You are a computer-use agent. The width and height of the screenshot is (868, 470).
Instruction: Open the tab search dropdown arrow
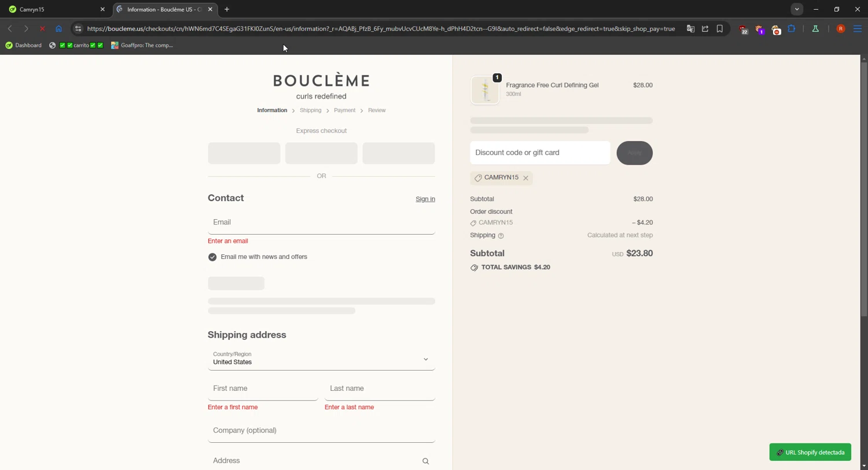797,9
